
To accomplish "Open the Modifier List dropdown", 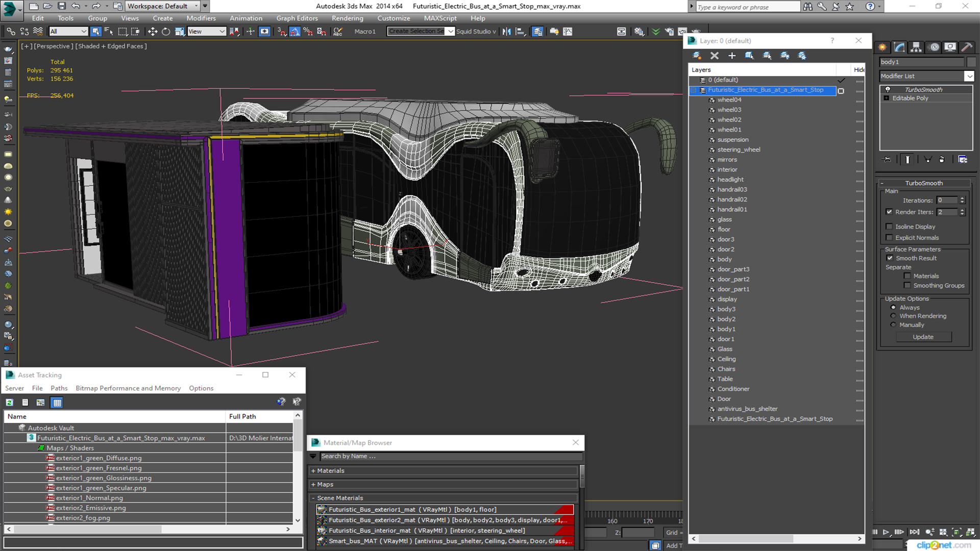I will 969,76.
